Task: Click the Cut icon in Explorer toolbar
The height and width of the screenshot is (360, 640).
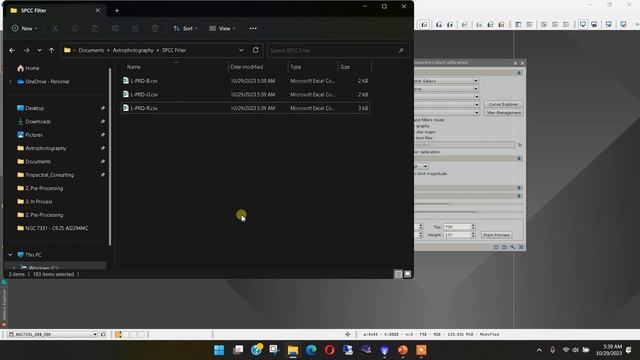Action: point(55,29)
